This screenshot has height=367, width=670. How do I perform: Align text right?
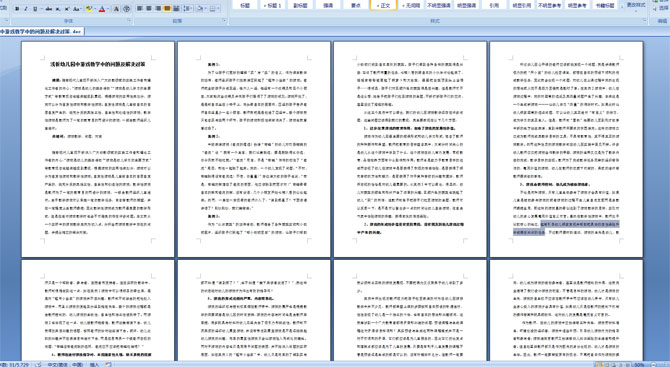158,9
